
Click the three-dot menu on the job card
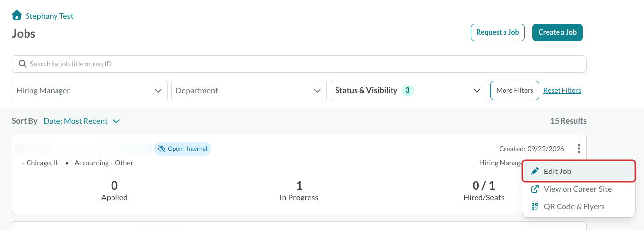click(579, 148)
